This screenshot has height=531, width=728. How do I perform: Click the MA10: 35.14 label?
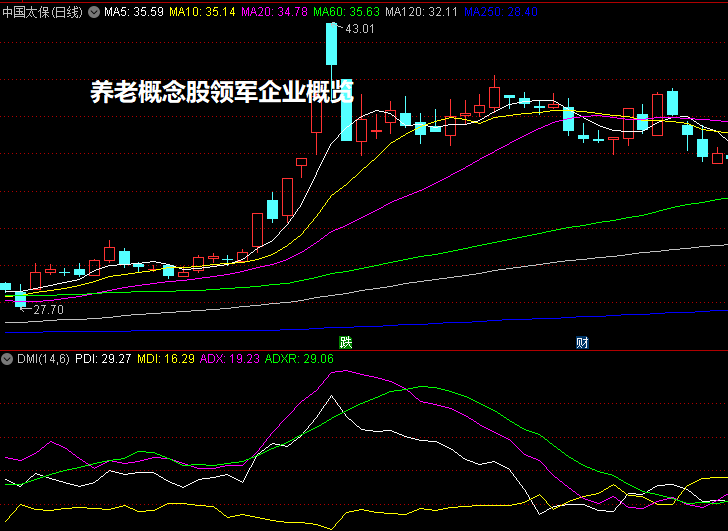[202, 12]
